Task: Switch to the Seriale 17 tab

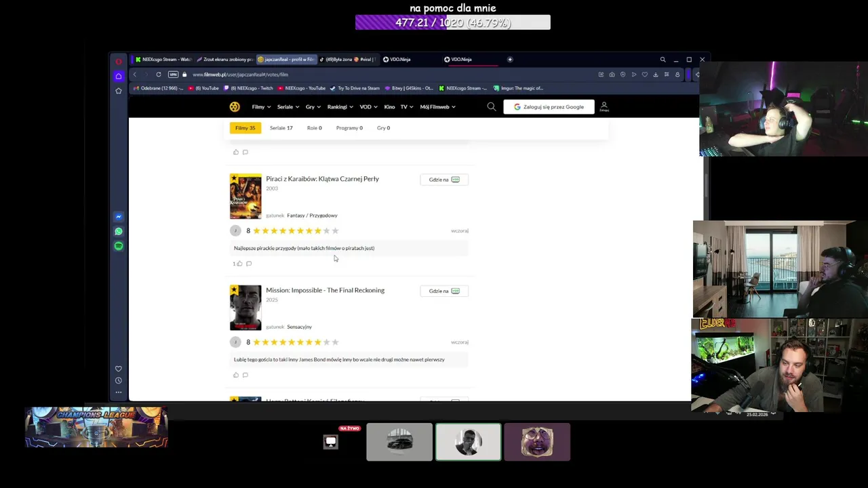Action: (x=281, y=127)
